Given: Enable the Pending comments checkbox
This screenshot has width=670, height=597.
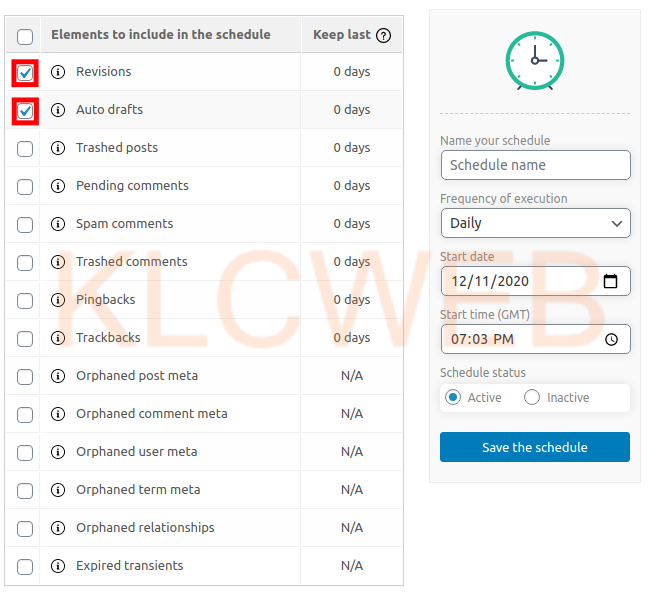Looking at the screenshot, I should 25,187.
